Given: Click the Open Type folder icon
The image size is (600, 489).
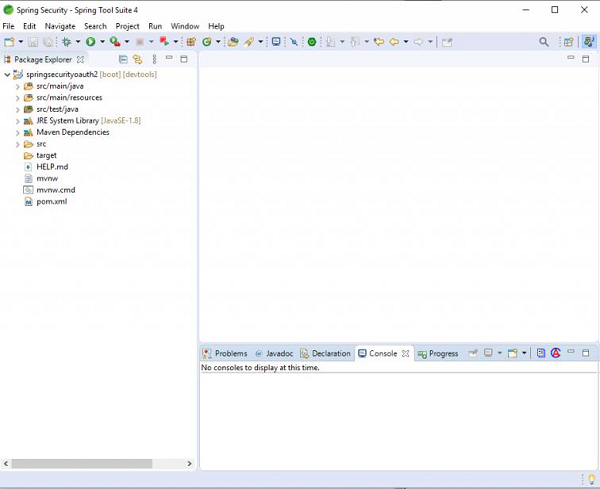Looking at the screenshot, I should point(233,42).
